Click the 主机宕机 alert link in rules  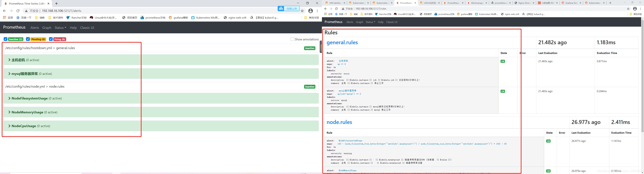[x=343, y=61]
